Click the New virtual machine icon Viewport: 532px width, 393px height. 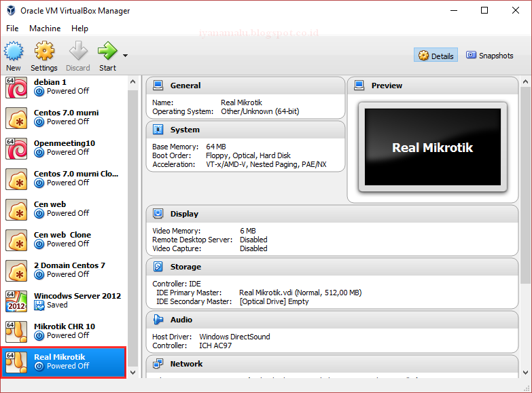(14, 51)
